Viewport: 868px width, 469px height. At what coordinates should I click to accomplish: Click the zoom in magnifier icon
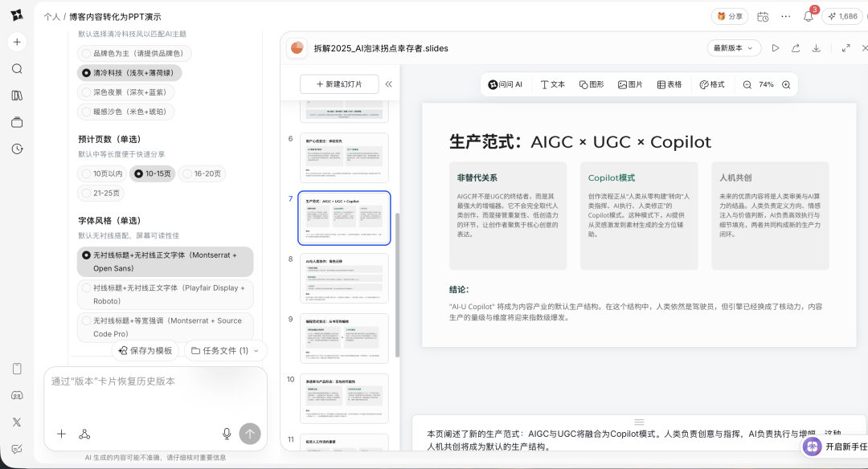[786, 84]
